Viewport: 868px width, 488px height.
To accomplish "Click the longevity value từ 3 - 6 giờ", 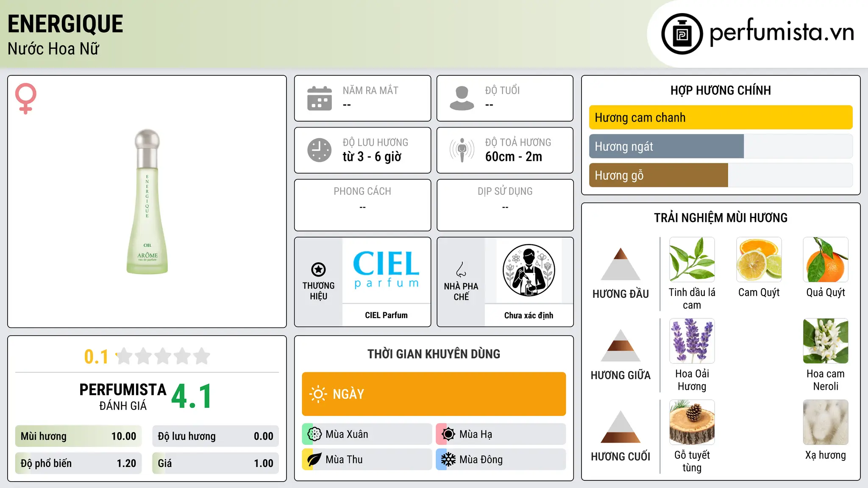I will 372,157.
